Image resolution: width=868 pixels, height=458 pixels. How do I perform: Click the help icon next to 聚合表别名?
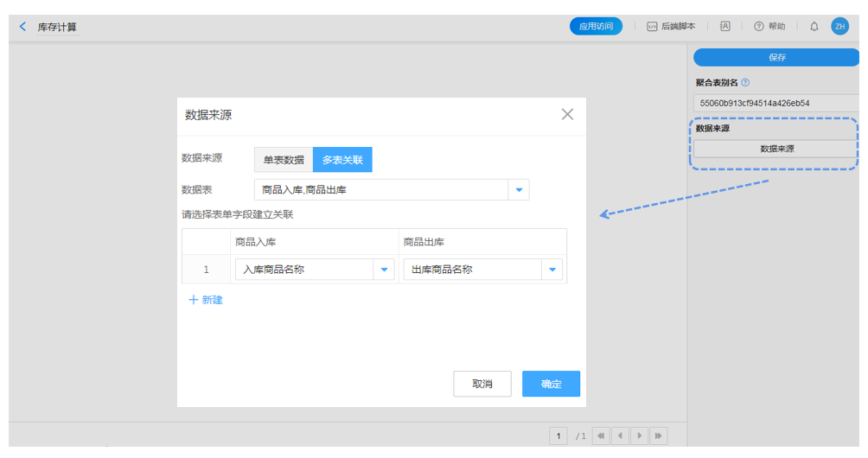click(745, 83)
